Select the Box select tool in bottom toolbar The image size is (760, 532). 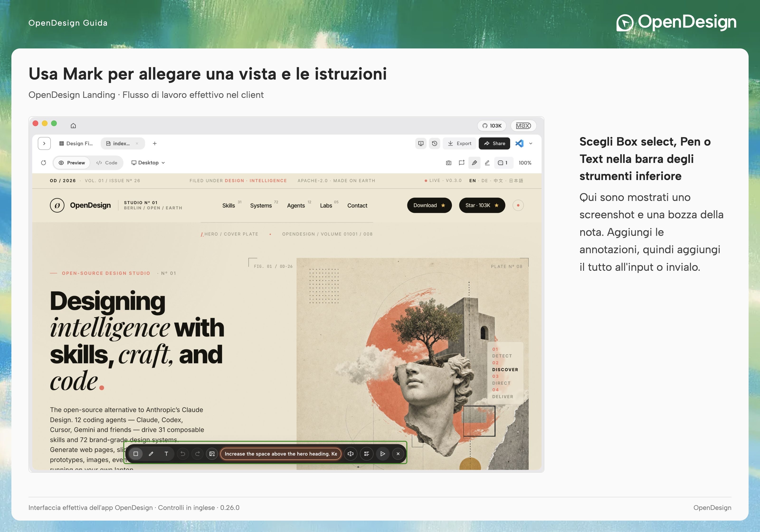click(136, 454)
